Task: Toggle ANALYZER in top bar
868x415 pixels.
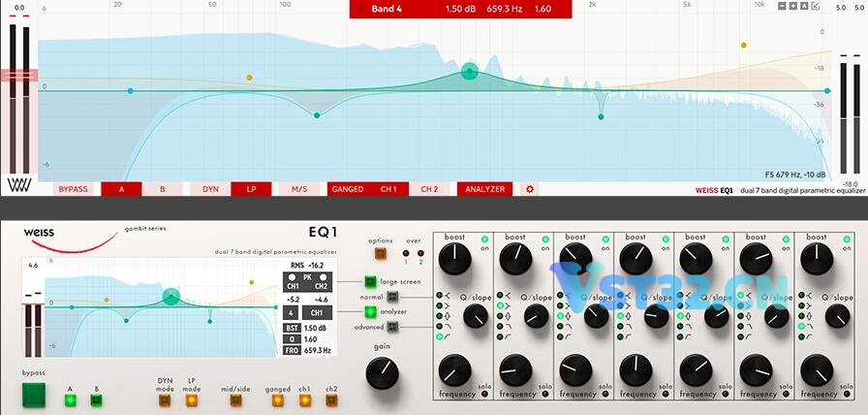Action: click(x=485, y=189)
